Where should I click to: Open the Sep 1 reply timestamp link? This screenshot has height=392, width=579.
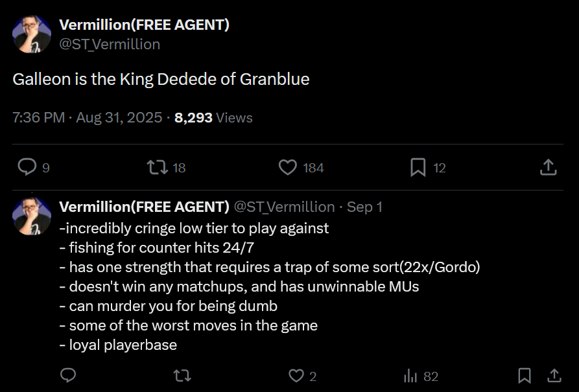click(364, 207)
